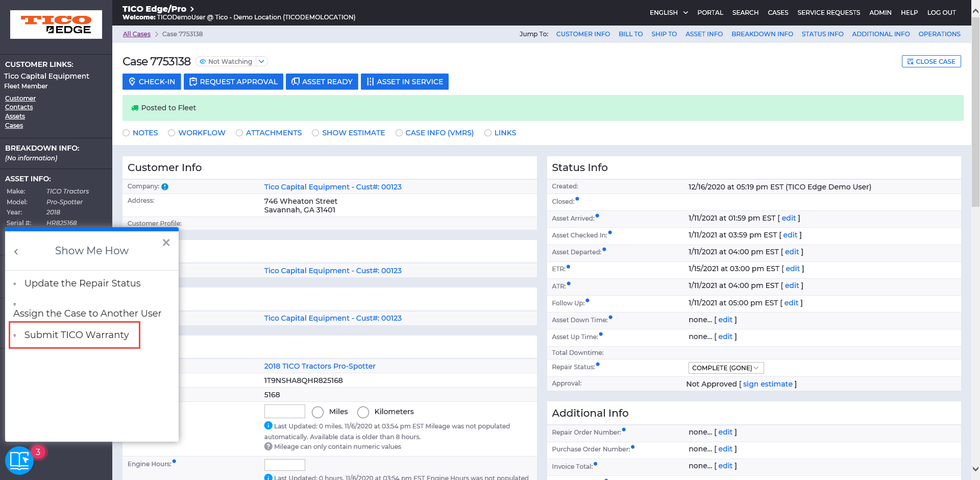
Task: Click the TICO Edge/Pro chevron arrow
Action: [x=192, y=9]
